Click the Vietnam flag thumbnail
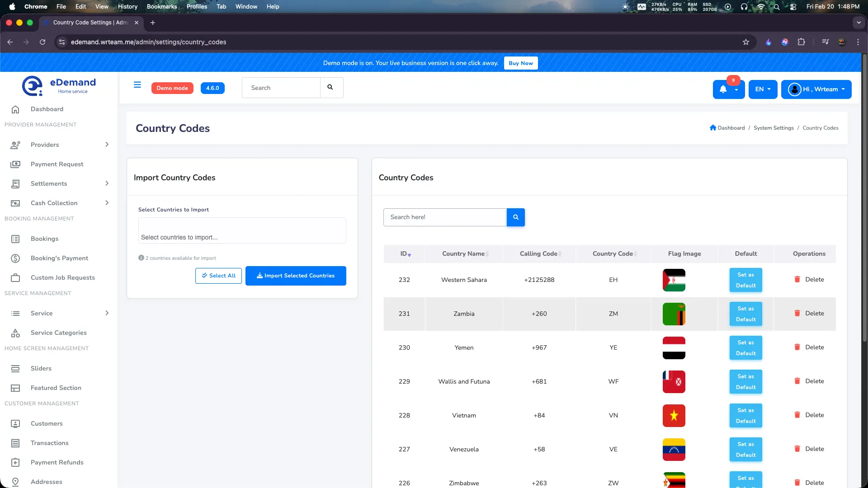This screenshot has width=868, height=488. click(674, 415)
